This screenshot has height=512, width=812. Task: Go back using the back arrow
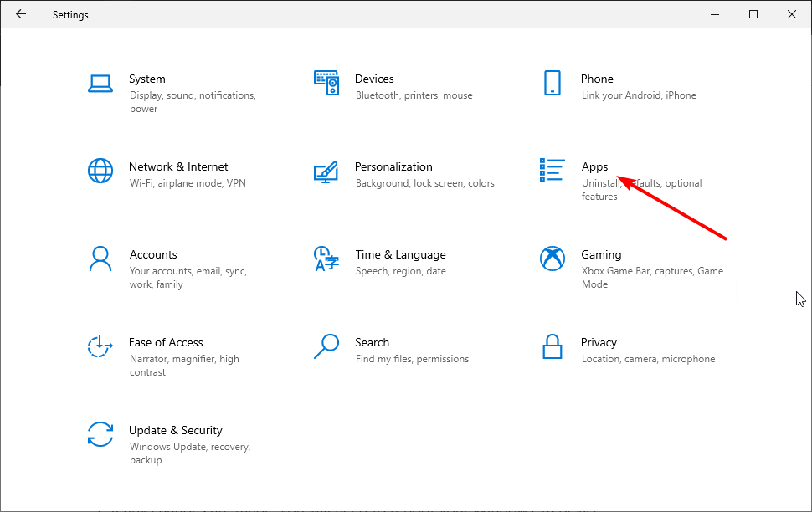[x=21, y=14]
